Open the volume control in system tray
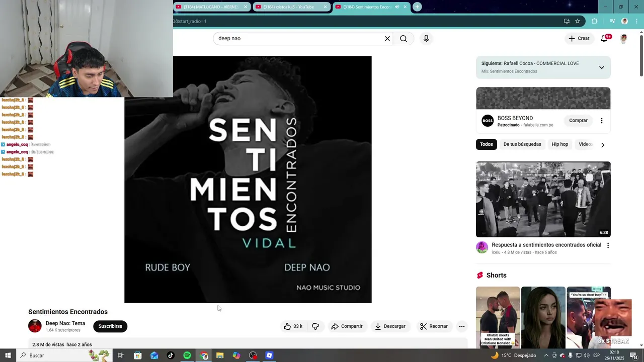The image size is (644, 362). point(586,355)
